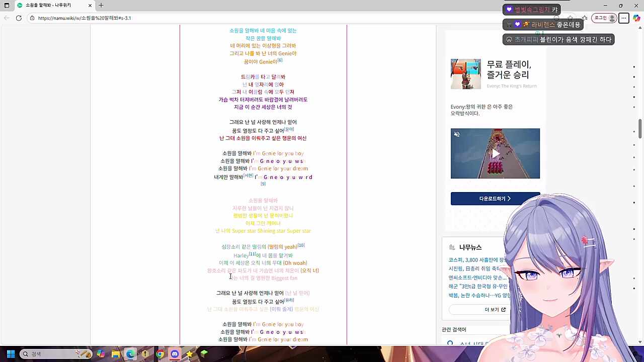Close the 소원을 말해봐 browser tab
Viewport: 644px width, 362px height.
(91, 6)
